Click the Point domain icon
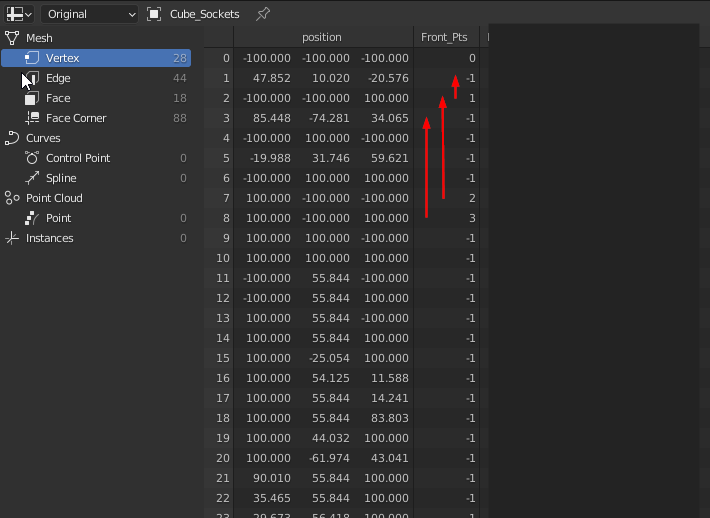The height and width of the screenshot is (518, 710). (x=32, y=218)
